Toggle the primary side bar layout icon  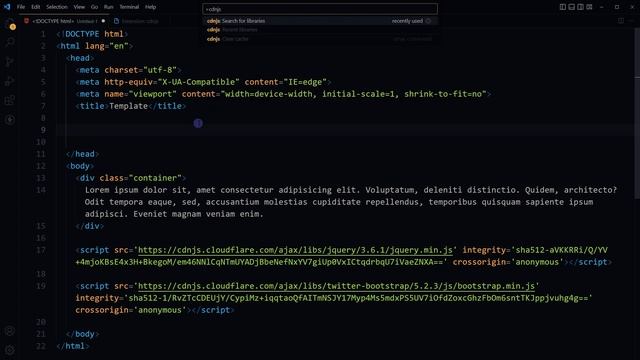coord(563,7)
